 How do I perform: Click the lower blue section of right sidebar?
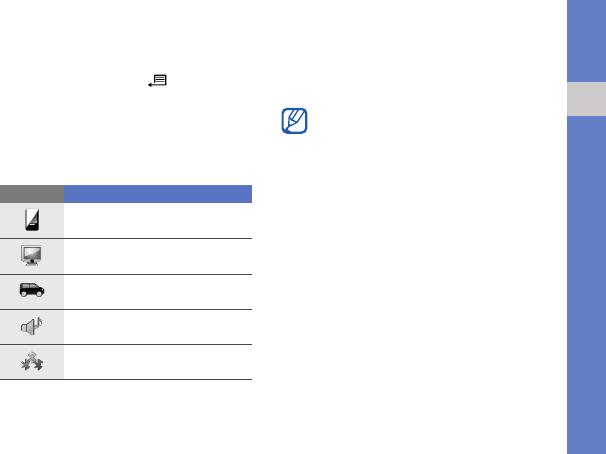pyautogui.click(x=586, y=285)
